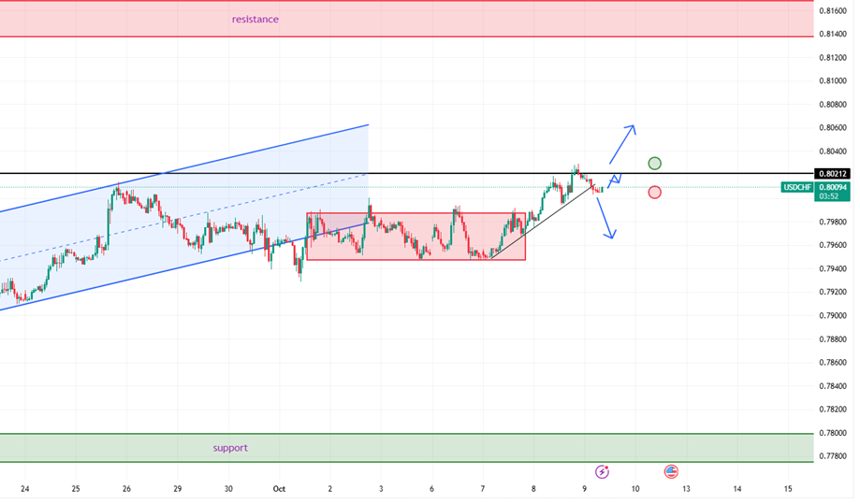Click the 'support' text label
860x504 pixels.
[x=230, y=448]
